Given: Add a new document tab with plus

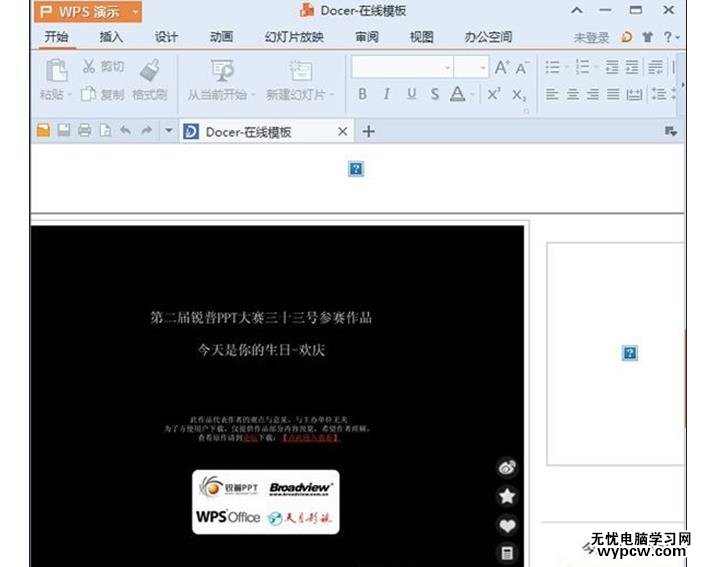Looking at the screenshot, I should coord(368,132).
